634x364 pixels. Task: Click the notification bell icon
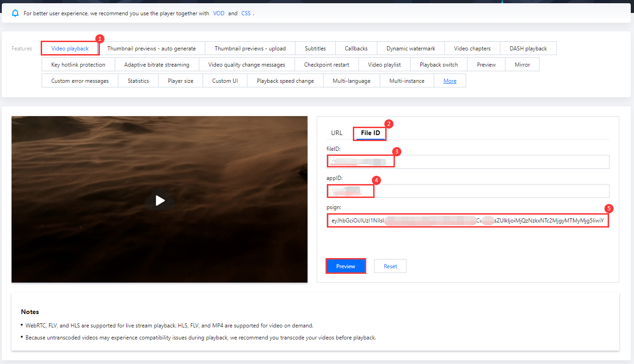click(x=16, y=13)
